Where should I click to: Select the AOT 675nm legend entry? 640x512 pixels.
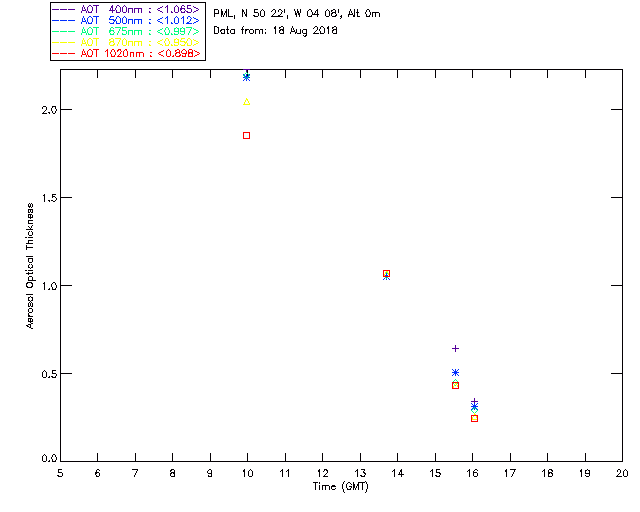point(127,31)
